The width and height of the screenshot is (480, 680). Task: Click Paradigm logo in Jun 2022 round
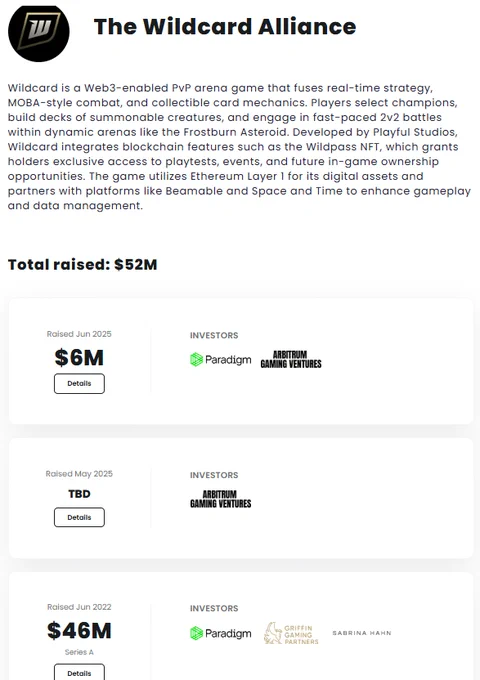click(x=221, y=633)
